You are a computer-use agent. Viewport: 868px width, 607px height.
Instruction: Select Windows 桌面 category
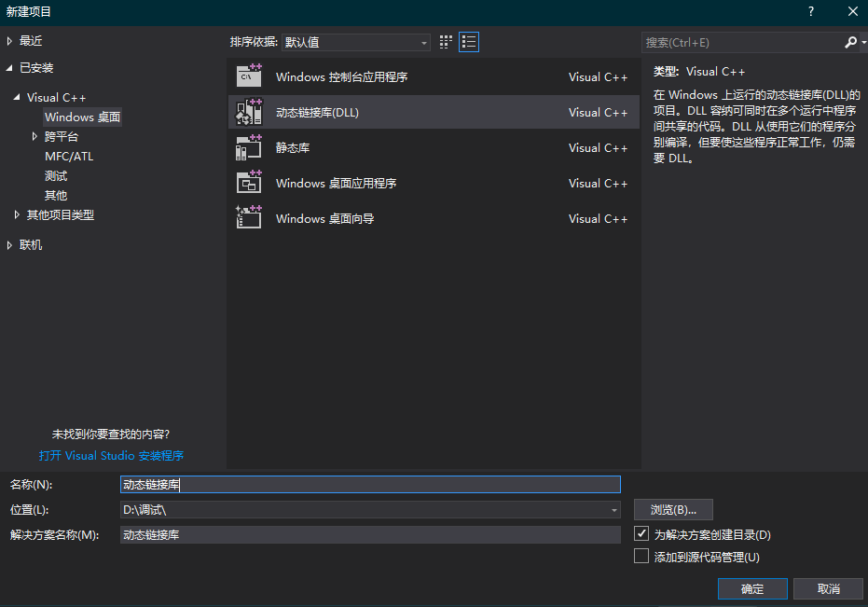coord(82,117)
